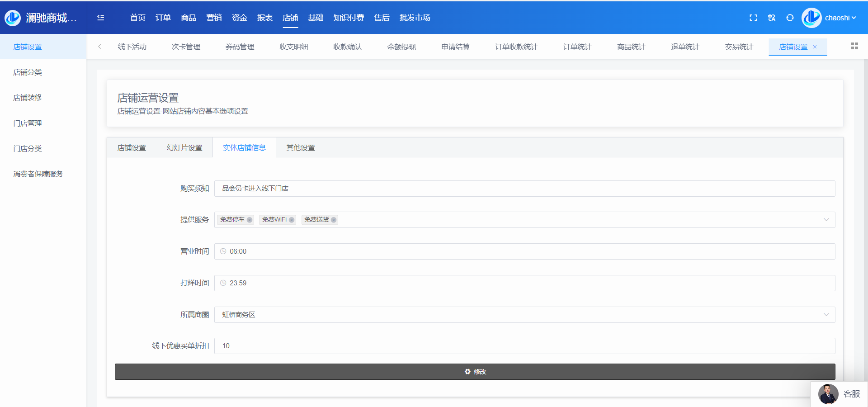Open the 客服 customer service widget
The width and height of the screenshot is (868, 407).
point(840,394)
